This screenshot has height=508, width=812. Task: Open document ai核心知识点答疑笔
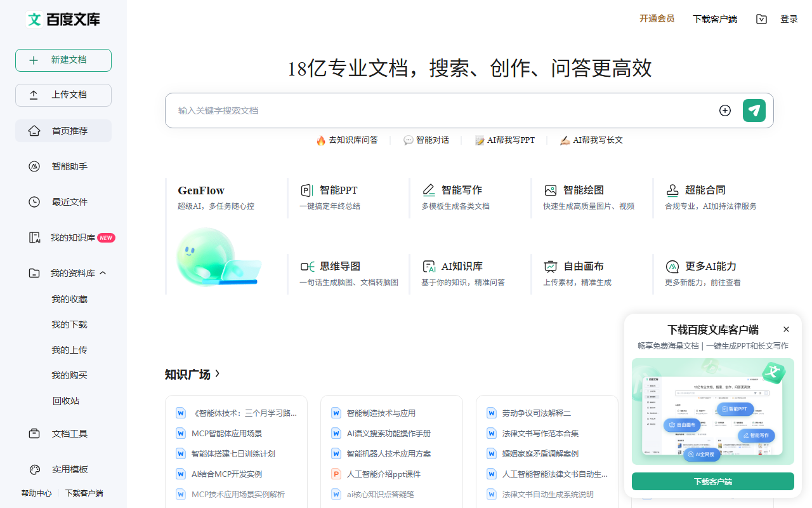click(381, 494)
